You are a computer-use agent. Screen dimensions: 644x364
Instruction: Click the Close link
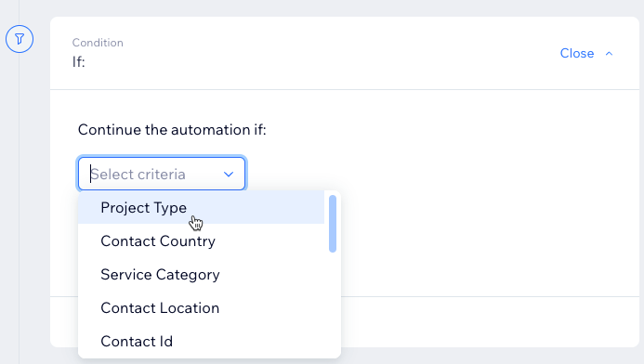577,53
